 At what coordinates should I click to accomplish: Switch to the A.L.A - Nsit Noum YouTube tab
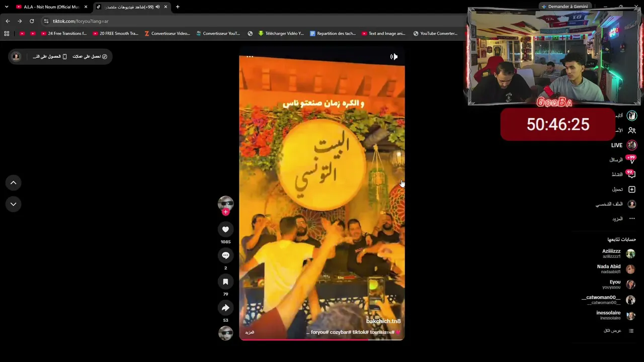(x=52, y=7)
